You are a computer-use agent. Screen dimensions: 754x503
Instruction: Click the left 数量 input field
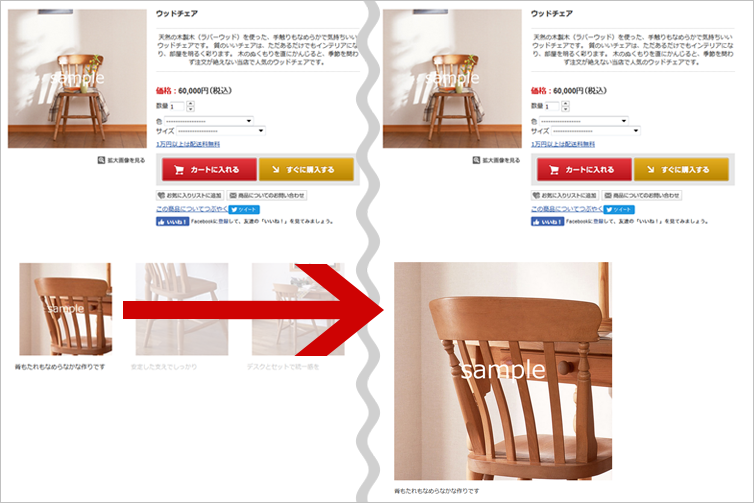176,106
